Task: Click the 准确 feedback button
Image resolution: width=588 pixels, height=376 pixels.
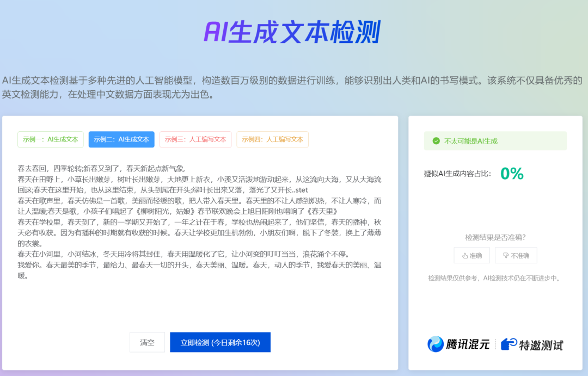Action: pos(471,255)
